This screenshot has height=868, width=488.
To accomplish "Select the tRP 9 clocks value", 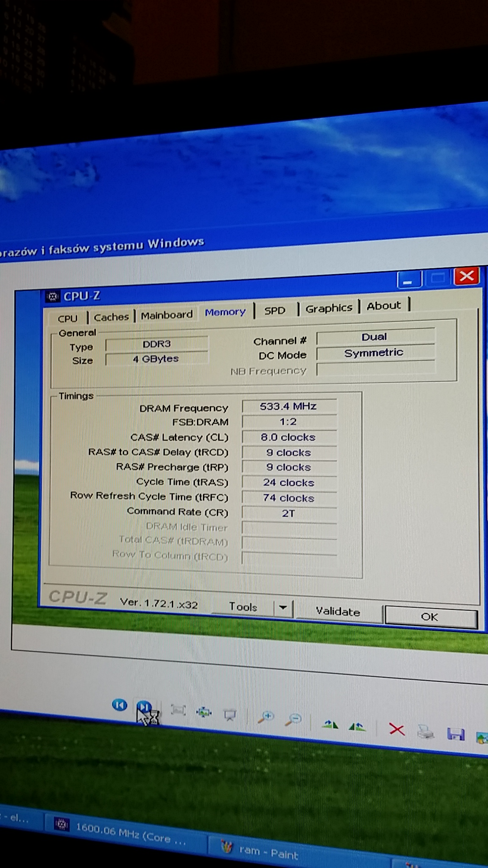I will coord(289,467).
